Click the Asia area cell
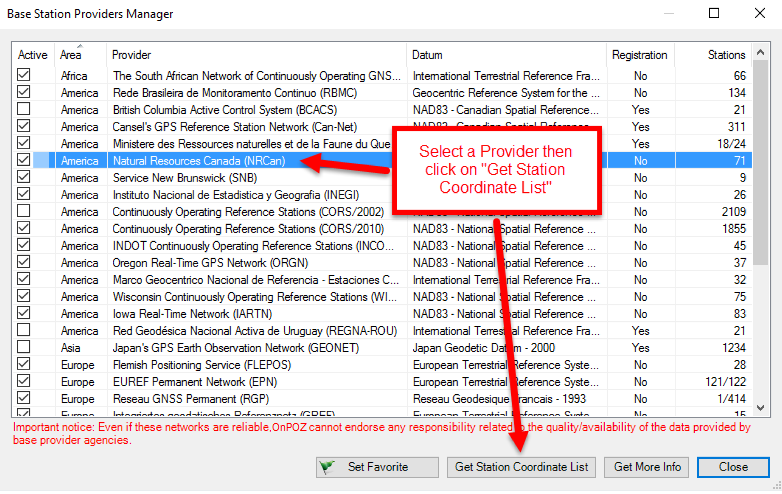Image resolution: width=782 pixels, height=494 pixels. (x=70, y=347)
